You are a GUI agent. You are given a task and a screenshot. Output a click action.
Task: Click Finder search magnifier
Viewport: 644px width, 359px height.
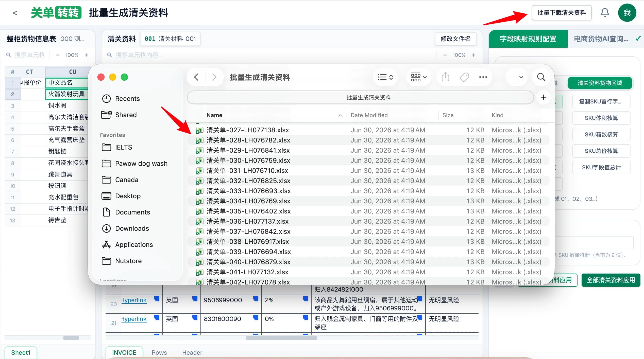click(541, 77)
